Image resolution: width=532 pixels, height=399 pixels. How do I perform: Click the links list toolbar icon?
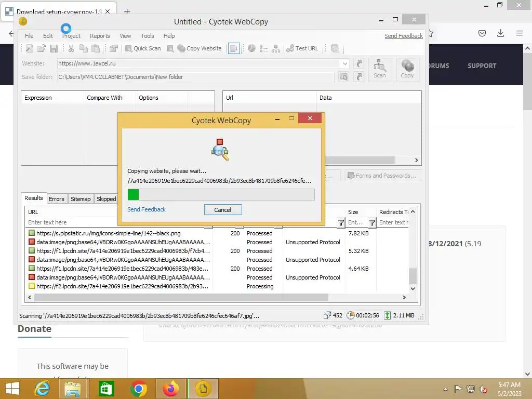click(263, 48)
